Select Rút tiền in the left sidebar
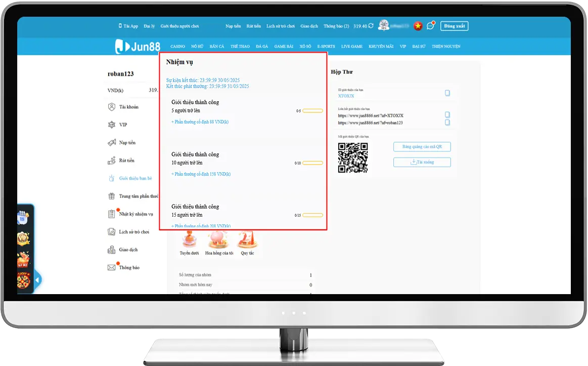 click(121, 160)
